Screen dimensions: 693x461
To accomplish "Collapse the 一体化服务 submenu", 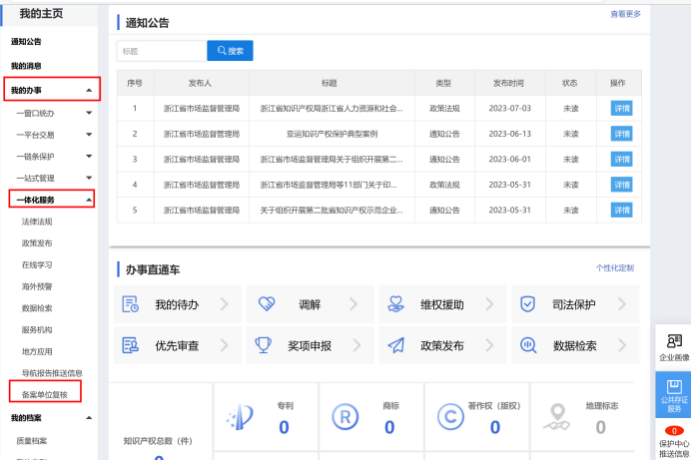I will (x=89, y=200).
